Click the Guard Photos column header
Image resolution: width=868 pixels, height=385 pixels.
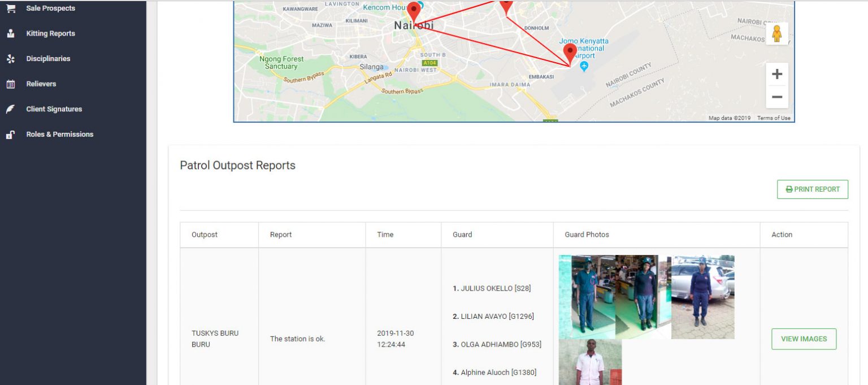point(587,235)
